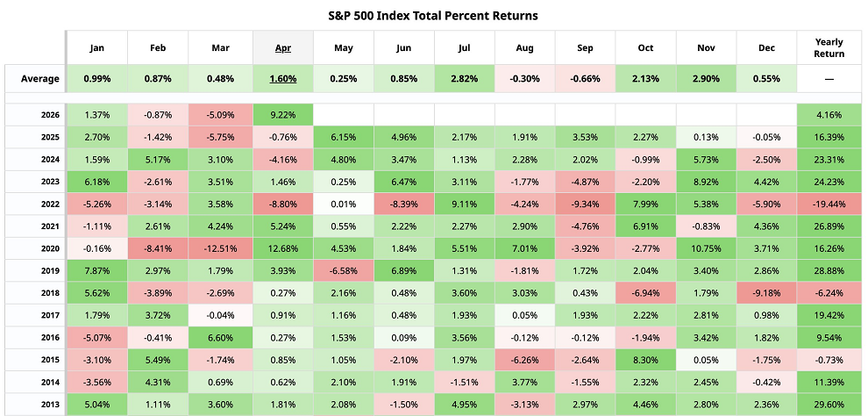The image size is (868, 416).
Task: Click the 9.22% April 2026 cell
Action: [x=282, y=115]
